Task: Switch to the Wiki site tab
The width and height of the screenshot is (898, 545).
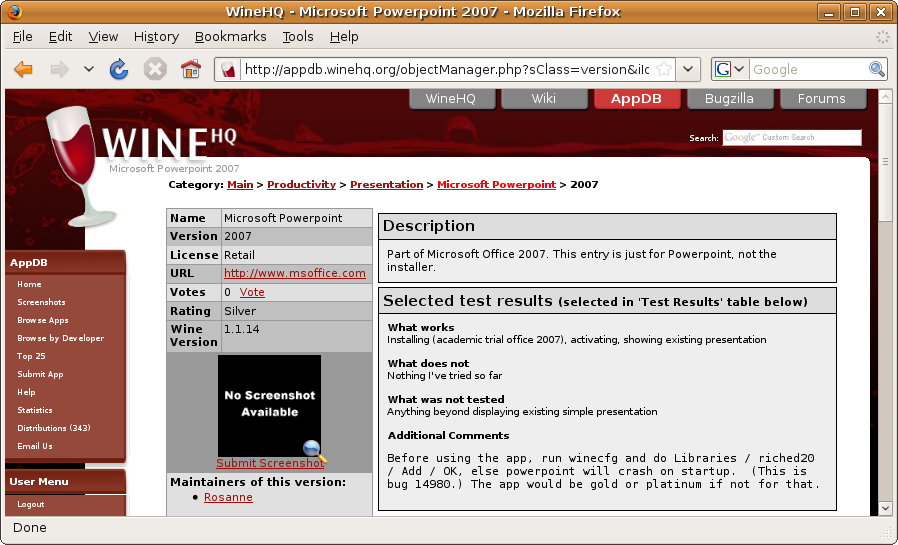Action: coord(543,98)
